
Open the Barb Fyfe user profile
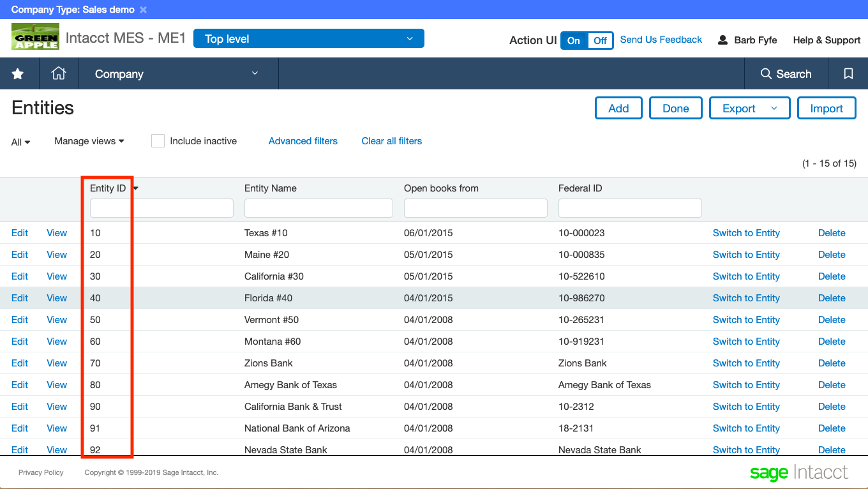pyautogui.click(x=747, y=40)
